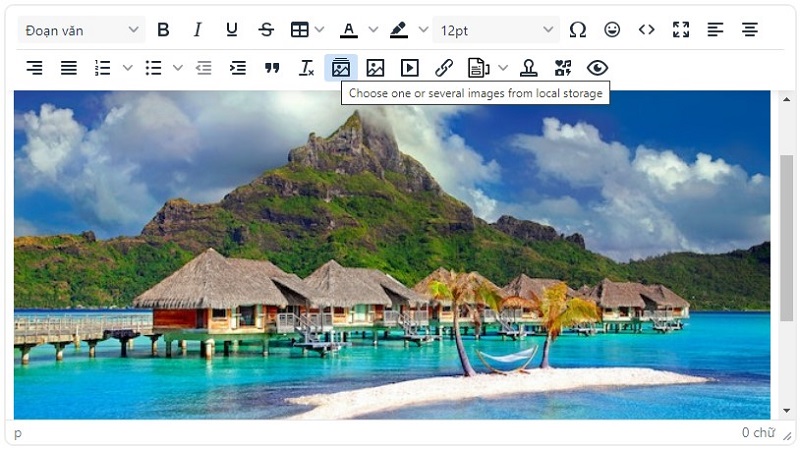
Task: Apply strikethrough to text
Action: tap(266, 30)
